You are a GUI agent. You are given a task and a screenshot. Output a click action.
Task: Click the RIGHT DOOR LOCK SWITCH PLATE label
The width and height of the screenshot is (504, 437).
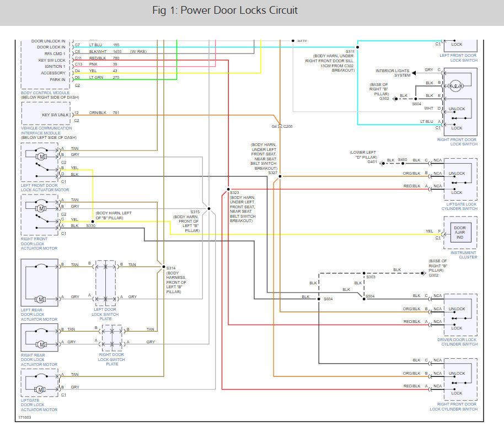coord(111,359)
